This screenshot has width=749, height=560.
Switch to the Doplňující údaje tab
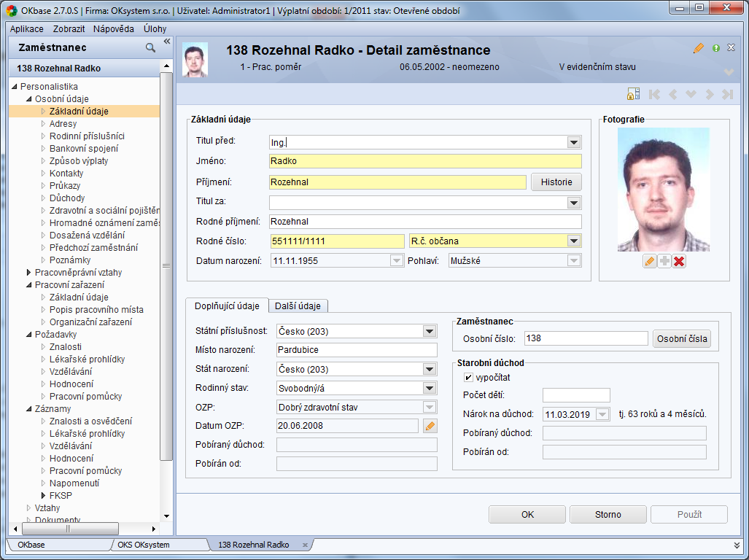coord(227,306)
